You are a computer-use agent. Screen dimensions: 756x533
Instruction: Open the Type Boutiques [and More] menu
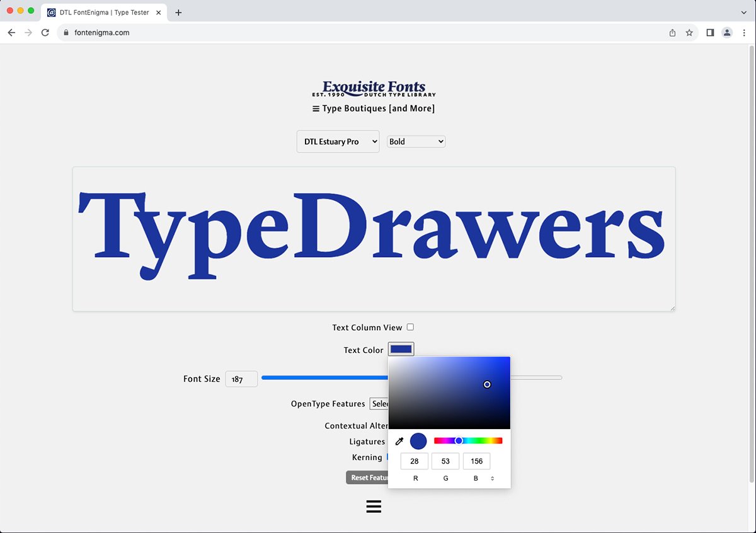374,108
